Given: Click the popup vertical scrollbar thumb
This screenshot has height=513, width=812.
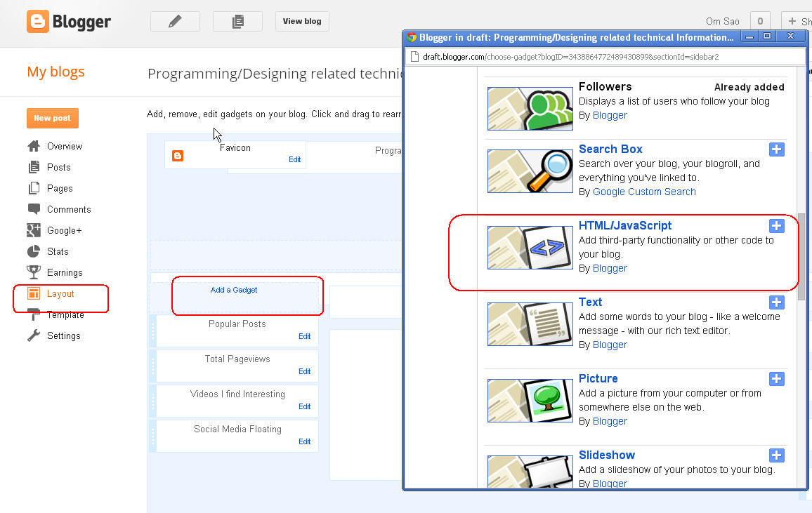Looking at the screenshot, I should click(x=801, y=257).
